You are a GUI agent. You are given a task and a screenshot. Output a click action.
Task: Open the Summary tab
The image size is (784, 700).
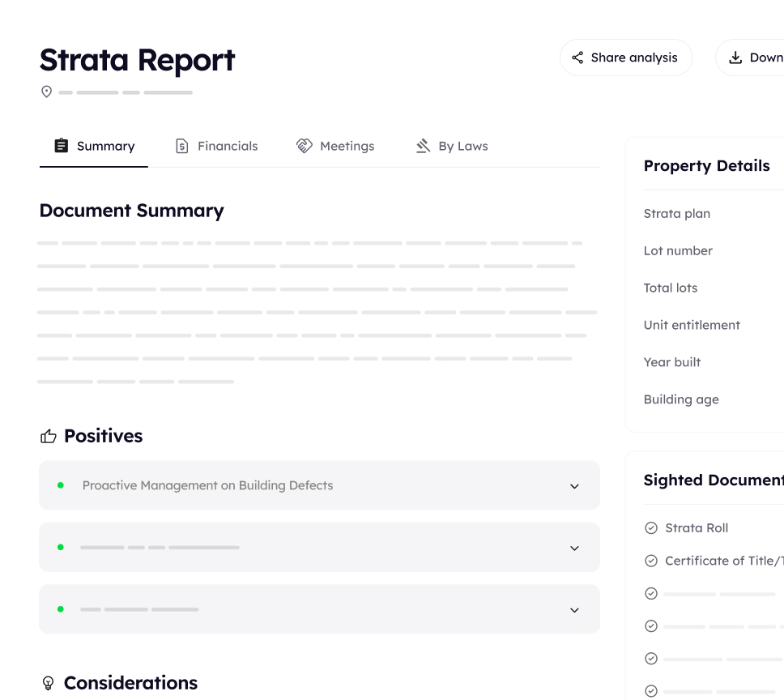[x=94, y=146]
